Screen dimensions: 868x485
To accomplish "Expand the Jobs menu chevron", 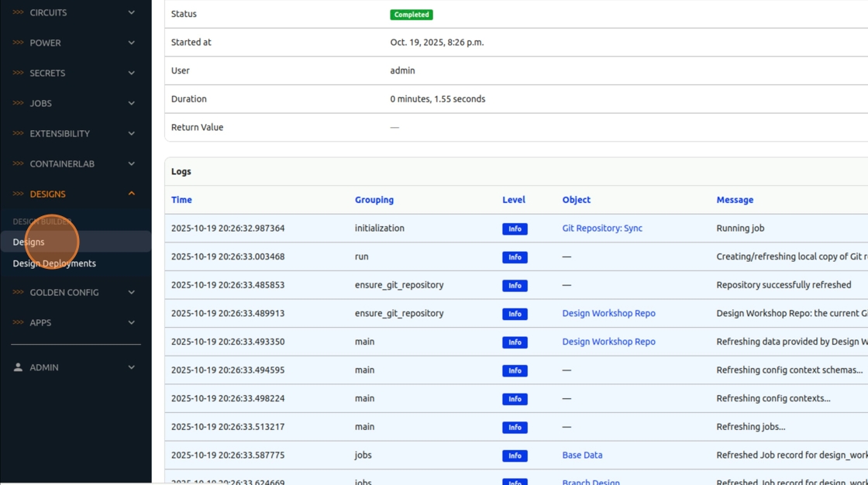I will [x=131, y=103].
